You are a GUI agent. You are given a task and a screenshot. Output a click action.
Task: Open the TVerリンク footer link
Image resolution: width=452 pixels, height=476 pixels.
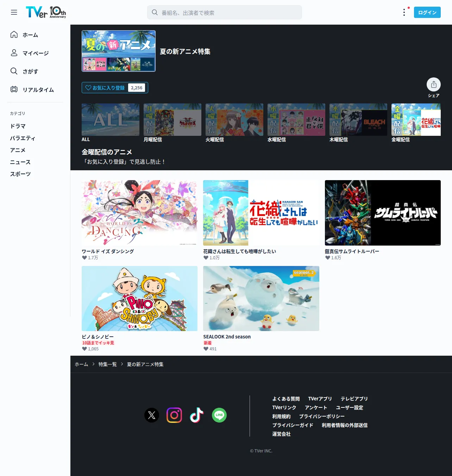pos(284,407)
